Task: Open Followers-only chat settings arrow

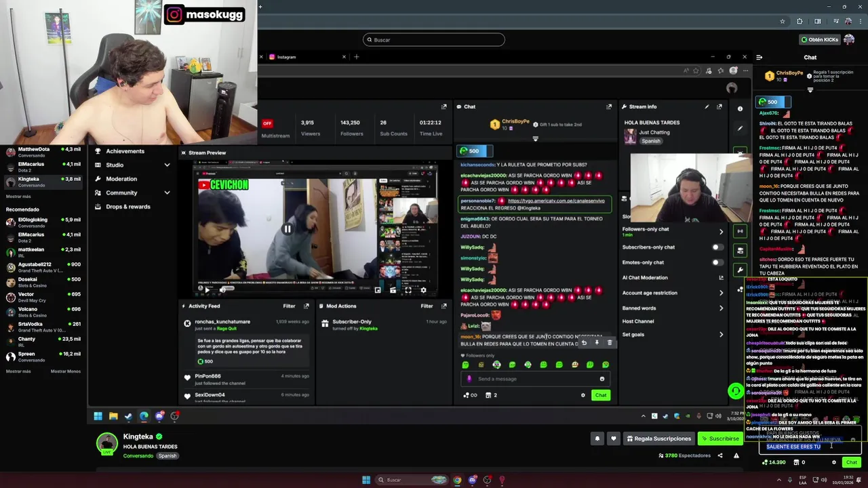Action: pyautogui.click(x=721, y=232)
